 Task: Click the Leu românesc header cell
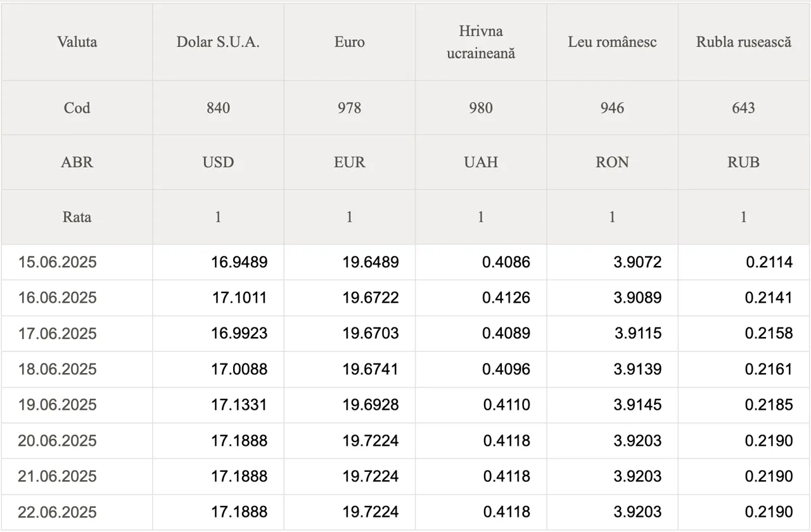[x=612, y=42]
